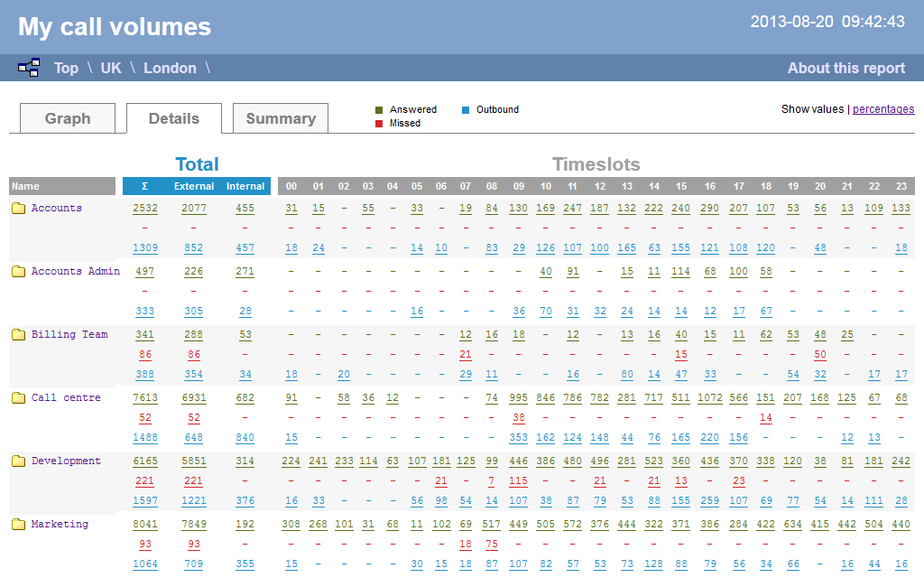Click the blue Outbound legend swatch
The height and width of the screenshot is (587, 924).
[x=466, y=110]
